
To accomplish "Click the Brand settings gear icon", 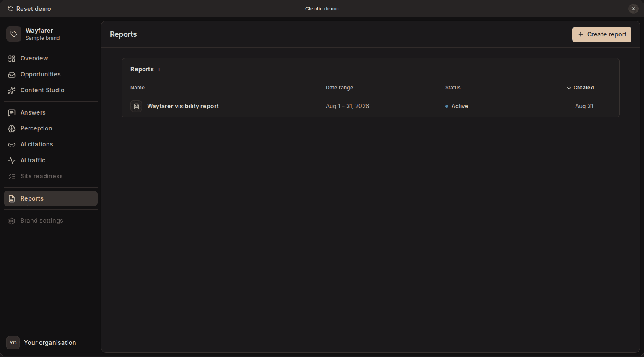I will coord(12,221).
